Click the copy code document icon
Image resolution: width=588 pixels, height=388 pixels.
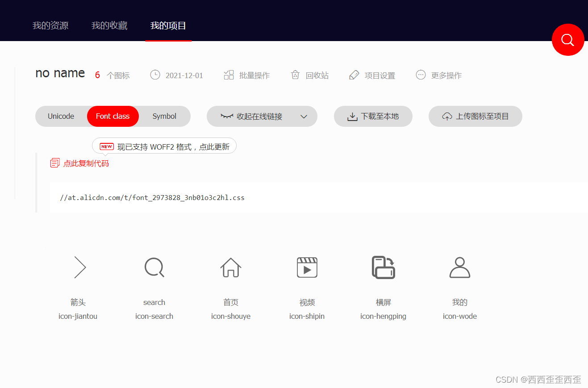55,163
